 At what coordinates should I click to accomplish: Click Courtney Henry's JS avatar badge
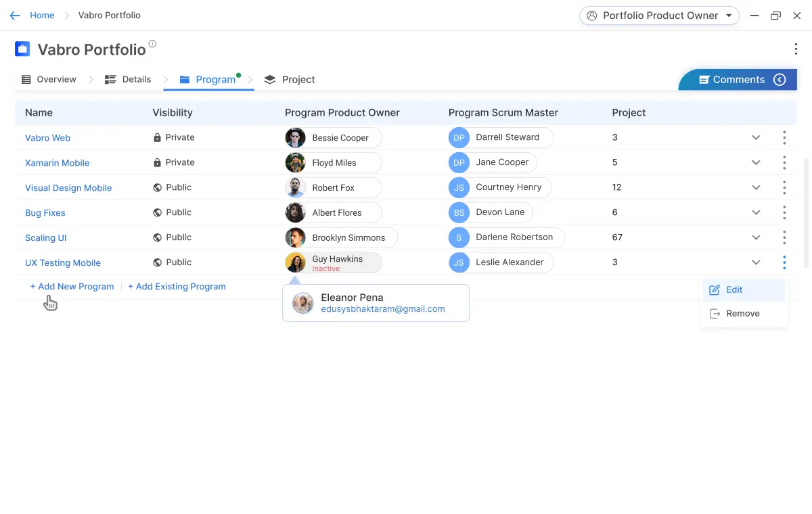pyautogui.click(x=459, y=188)
